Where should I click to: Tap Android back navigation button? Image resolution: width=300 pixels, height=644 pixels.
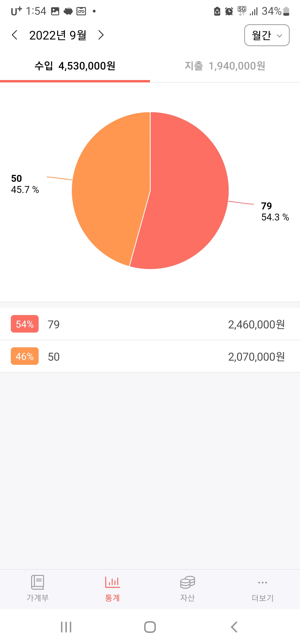pyautogui.click(x=234, y=627)
